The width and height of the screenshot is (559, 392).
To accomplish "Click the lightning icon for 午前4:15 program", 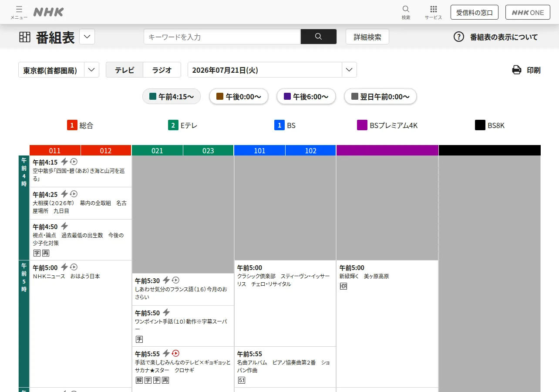I will click(x=64, y=162).
